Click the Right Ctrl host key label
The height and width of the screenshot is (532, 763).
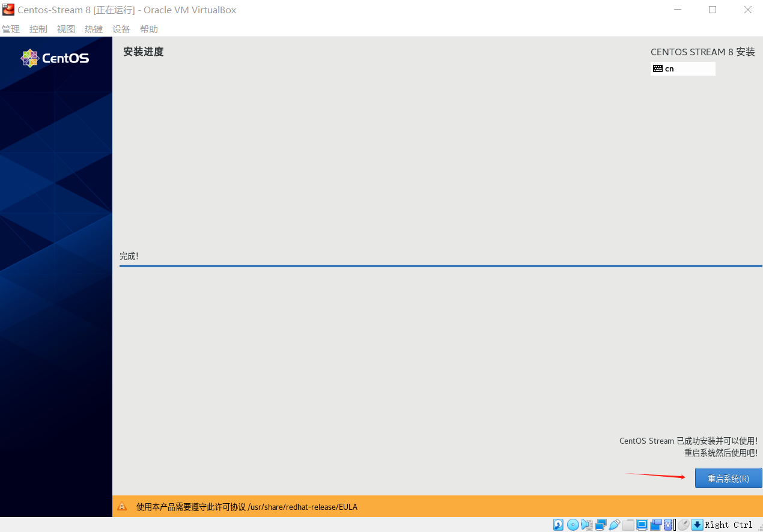(729, 525)
